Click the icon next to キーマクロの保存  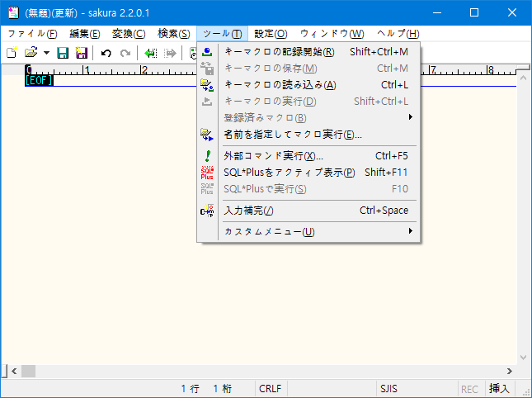(x=207, y=69)
